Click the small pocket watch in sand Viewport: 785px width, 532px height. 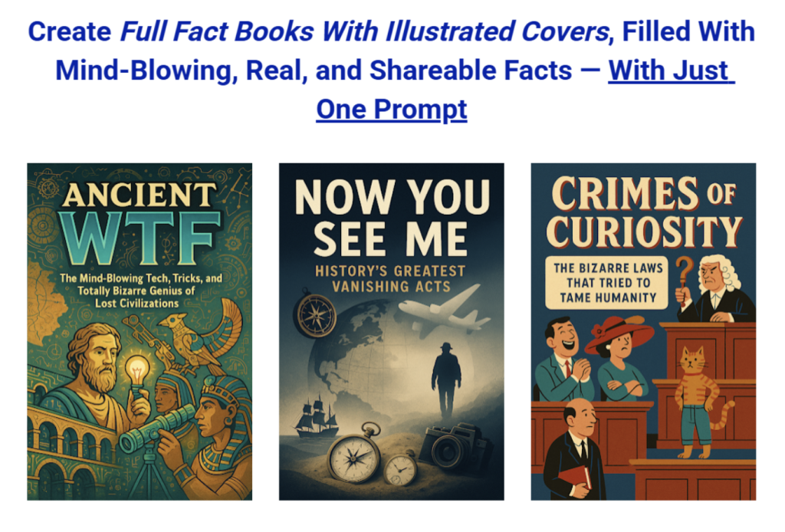coord(400,469)
